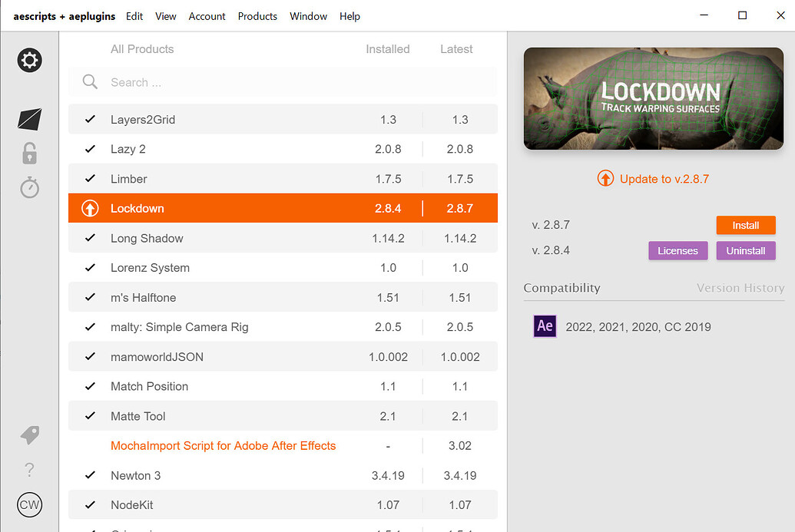Click the 1.14.2 installed version of Long Shadow

point(388,238)
